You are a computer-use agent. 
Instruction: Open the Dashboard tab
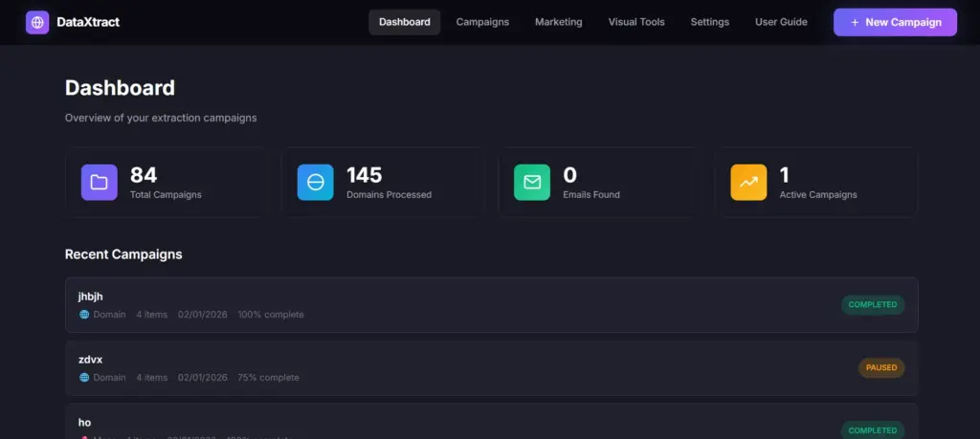tap(405, 23)
